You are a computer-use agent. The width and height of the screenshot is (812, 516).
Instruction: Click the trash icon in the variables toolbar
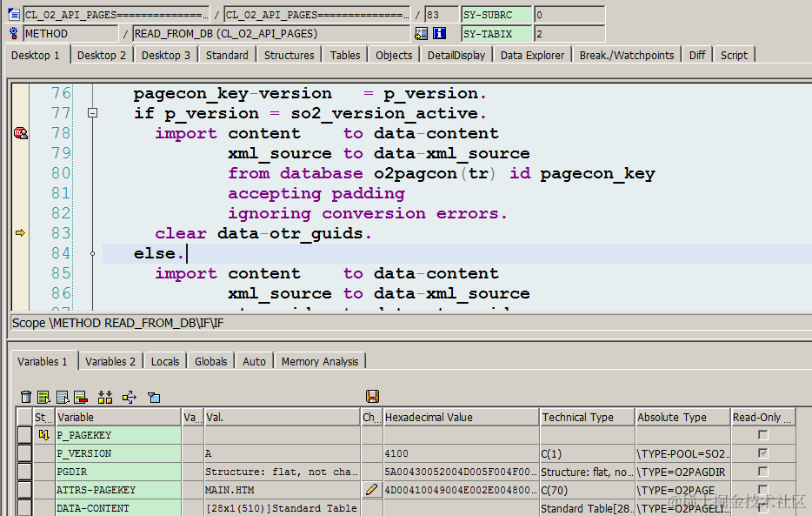pyautogui.click(x=26, y=398)
